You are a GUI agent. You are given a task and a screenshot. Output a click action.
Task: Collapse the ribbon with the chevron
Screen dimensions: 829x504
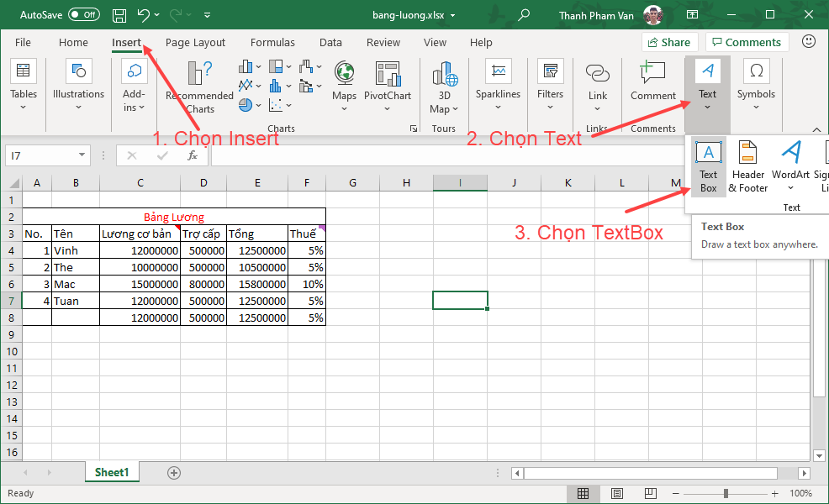(x=817, y=129)
